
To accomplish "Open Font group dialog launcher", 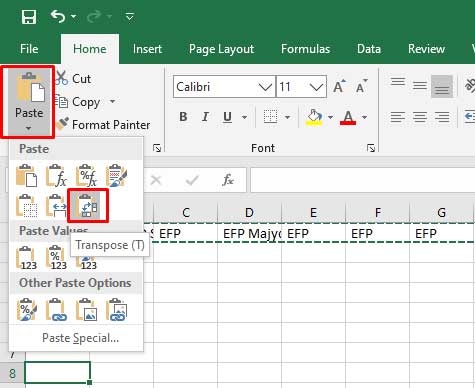I will (371, 148).
